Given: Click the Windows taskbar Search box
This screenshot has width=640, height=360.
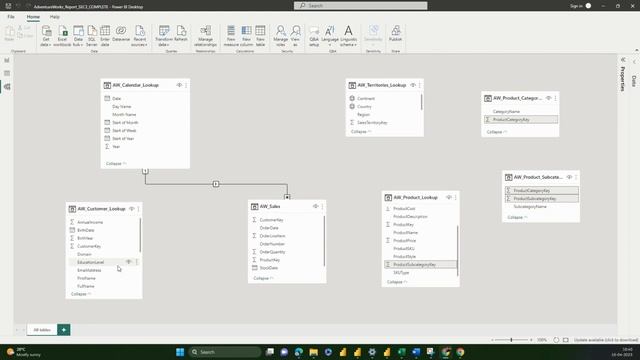Looking at the screenshot, I should (224, 352).
